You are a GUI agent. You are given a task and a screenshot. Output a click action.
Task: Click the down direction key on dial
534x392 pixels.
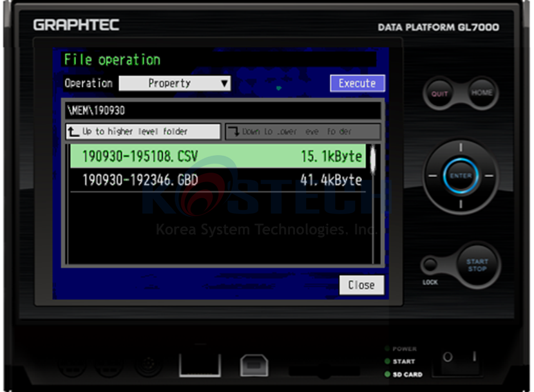[x=461, y=204]
